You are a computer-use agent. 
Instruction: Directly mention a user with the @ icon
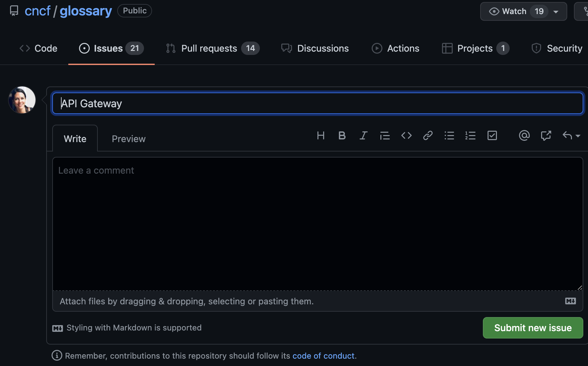pyautogui.click(x=524, y=135)
